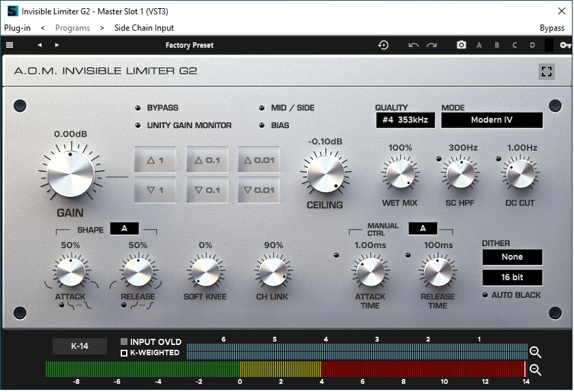Screen dimensions: 574x392
Task: Increase gain by 1 dB button
Action: [x=155, y=160]
